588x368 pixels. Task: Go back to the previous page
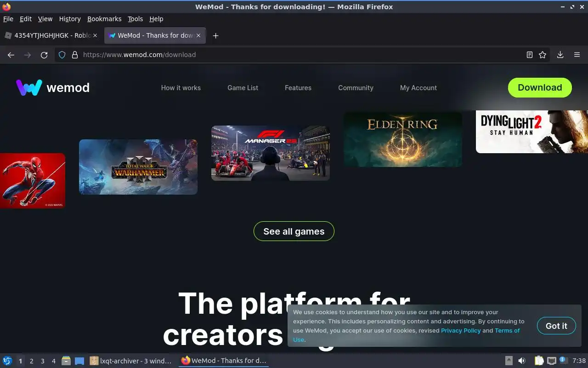click(11, 55)
